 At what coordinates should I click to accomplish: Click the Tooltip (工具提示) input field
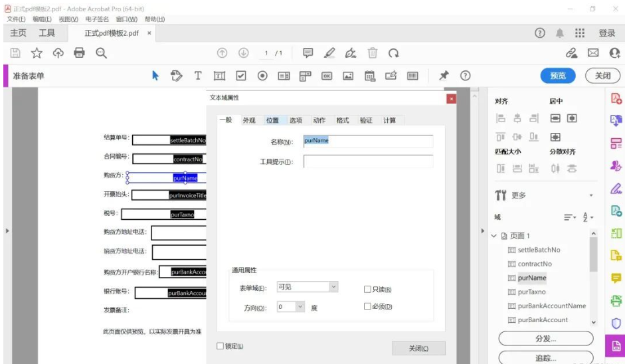pyautogui.click(x=368, y=161)
